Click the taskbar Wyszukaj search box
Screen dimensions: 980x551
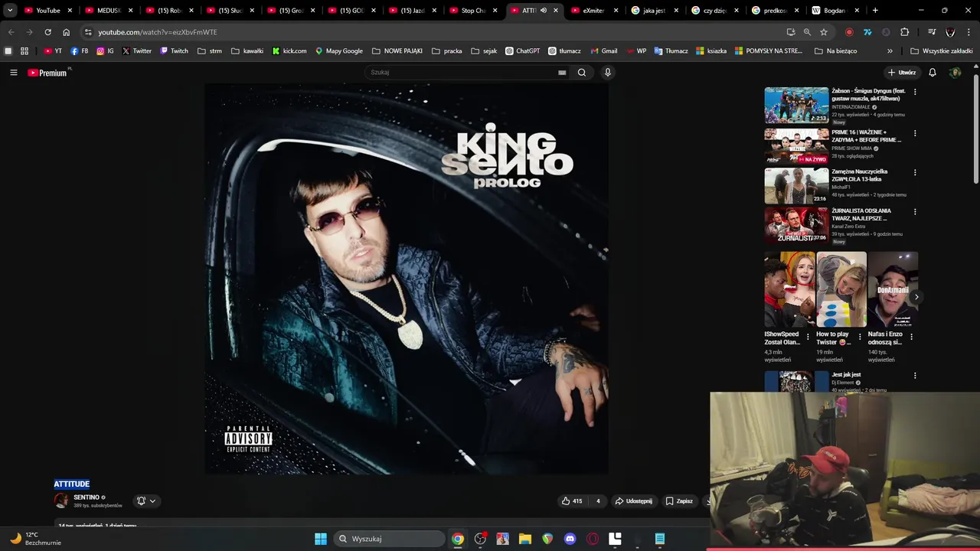click(389, 539)
